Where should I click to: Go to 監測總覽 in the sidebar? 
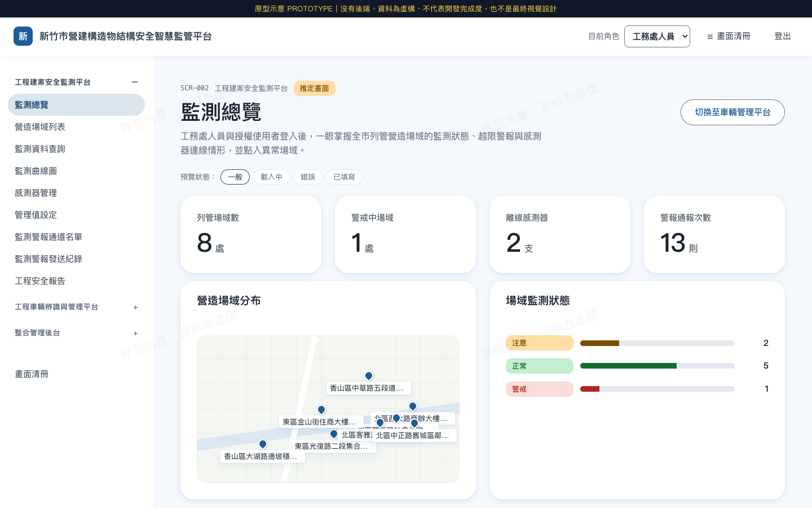(x=76, y=105)
